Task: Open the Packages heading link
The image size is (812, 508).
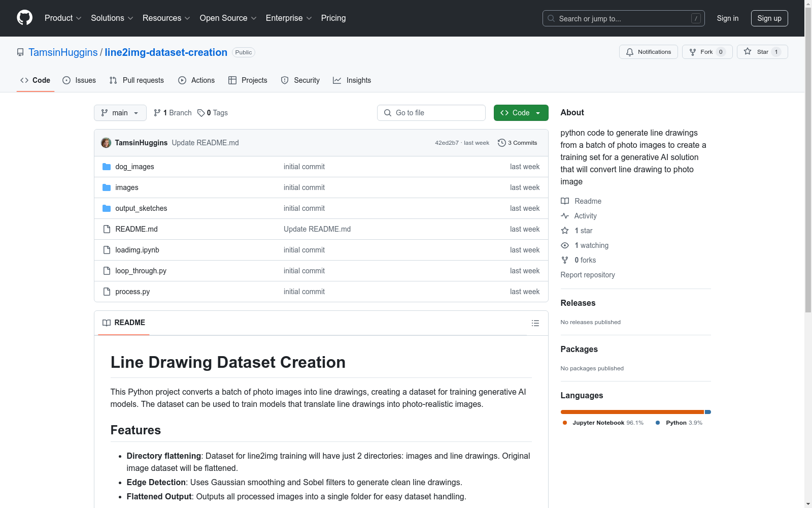Action: point(579,349)
